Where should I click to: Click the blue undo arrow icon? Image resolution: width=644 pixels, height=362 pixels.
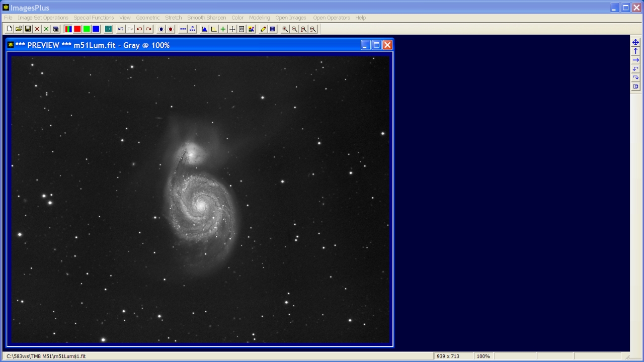pos(121,29)
